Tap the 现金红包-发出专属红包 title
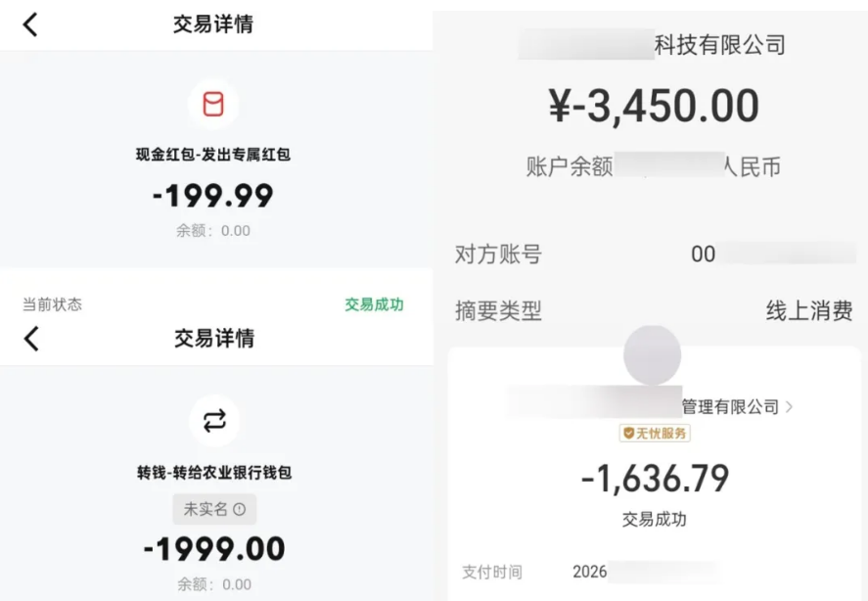 tap(213, 155)
